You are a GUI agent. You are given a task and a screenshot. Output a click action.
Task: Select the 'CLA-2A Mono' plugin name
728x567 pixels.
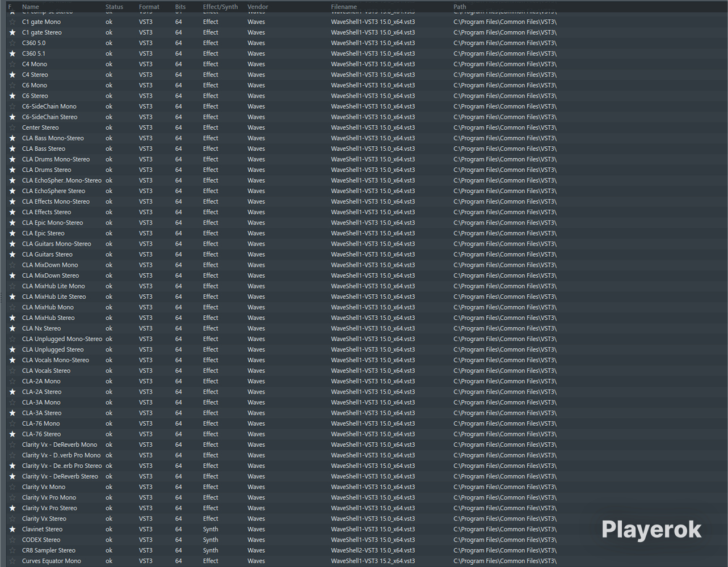pyautogui.click(x=41, y=382)
